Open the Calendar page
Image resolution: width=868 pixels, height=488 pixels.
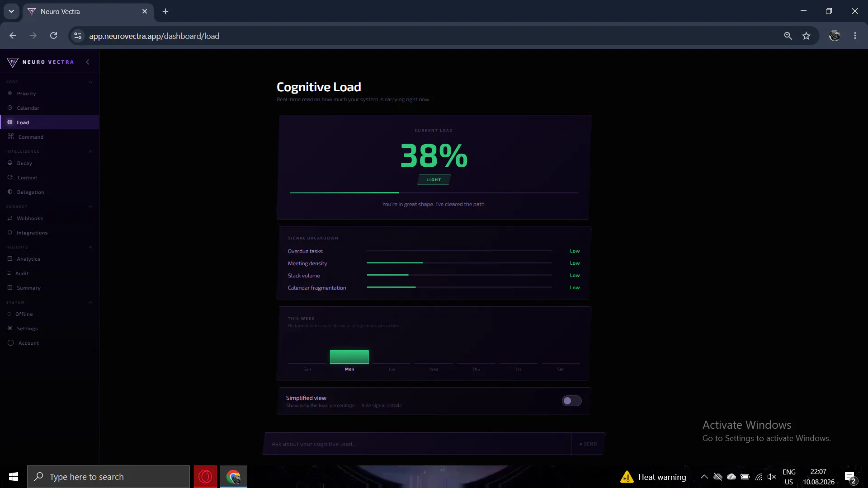coord(50,108)
